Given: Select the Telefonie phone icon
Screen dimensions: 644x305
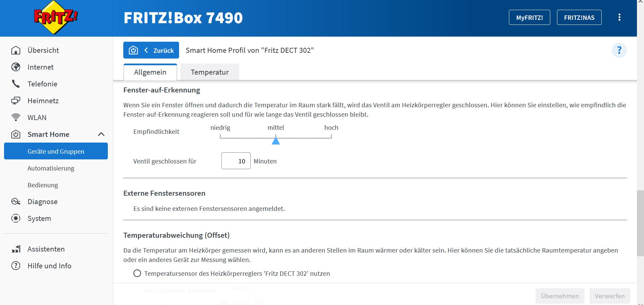Looking at the screenshot, I should click(16, 84).
